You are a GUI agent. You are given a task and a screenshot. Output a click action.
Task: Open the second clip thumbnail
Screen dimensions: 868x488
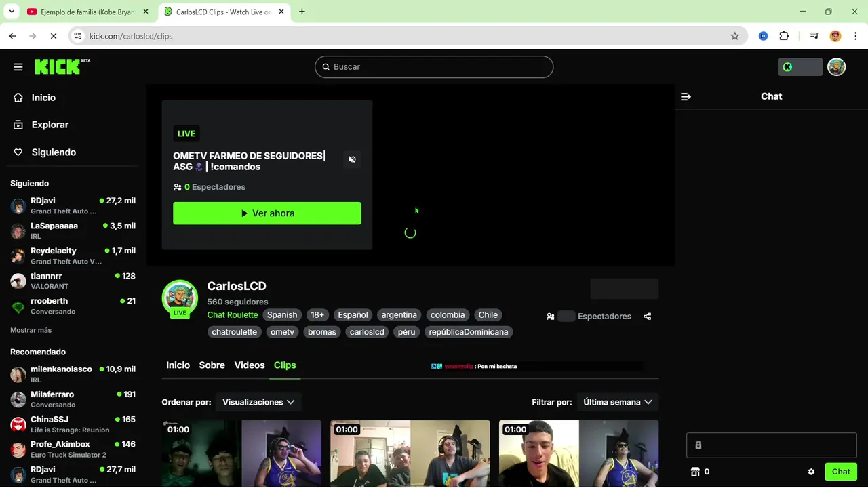[x=410, y=453]
